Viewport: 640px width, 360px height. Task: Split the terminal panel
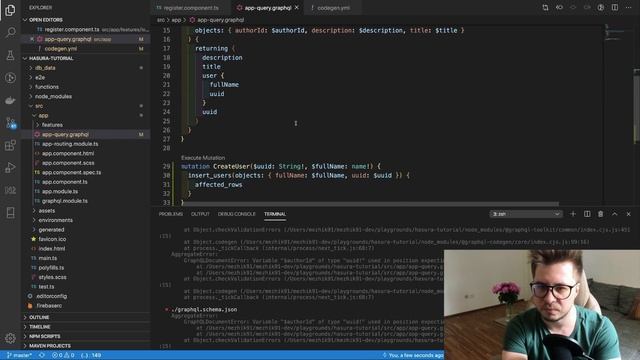point(587,214)
